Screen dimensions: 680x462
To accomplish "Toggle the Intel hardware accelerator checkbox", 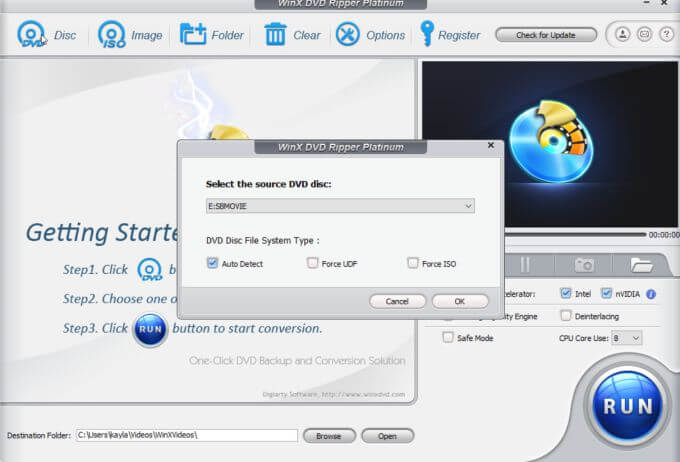I will click(566, 293).
